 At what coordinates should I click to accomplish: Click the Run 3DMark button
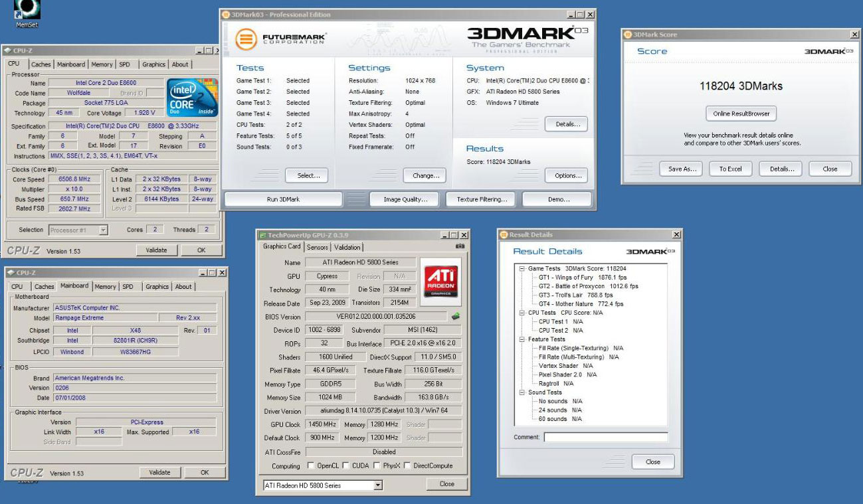283,199
